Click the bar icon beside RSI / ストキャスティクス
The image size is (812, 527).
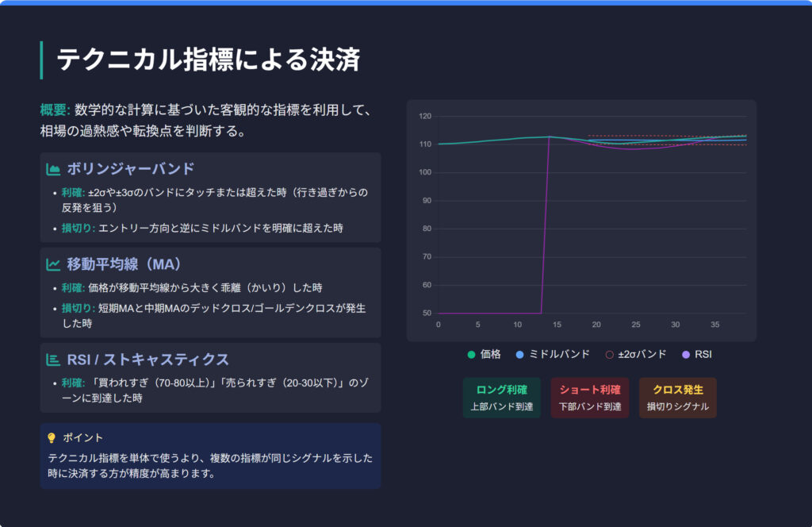click(x=53, y=360)
